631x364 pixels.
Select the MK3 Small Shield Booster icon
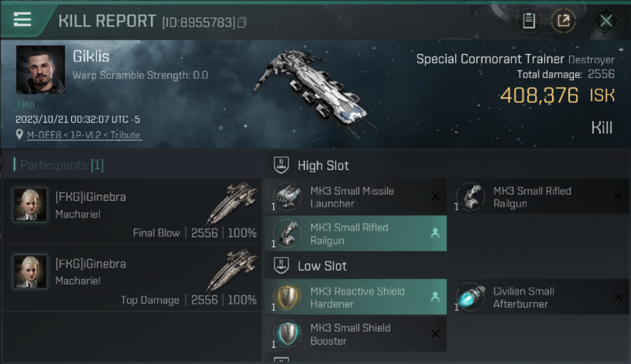tap(288, 334)
